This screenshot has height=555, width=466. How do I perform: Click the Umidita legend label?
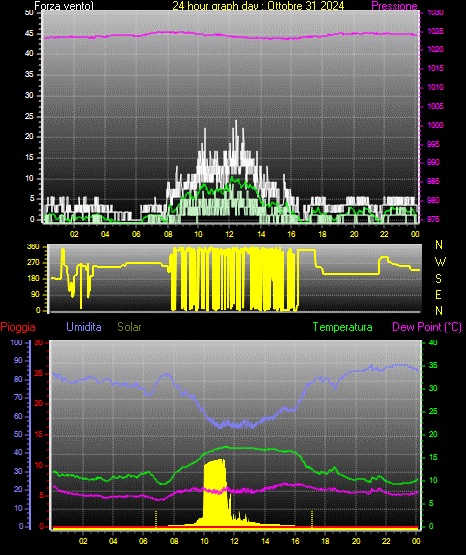pos(84,327)
